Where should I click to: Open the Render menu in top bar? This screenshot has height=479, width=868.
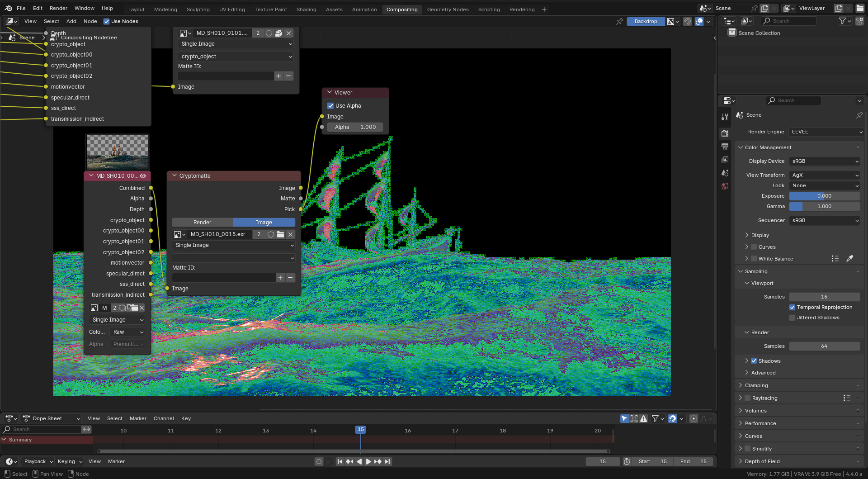point(58,8)
